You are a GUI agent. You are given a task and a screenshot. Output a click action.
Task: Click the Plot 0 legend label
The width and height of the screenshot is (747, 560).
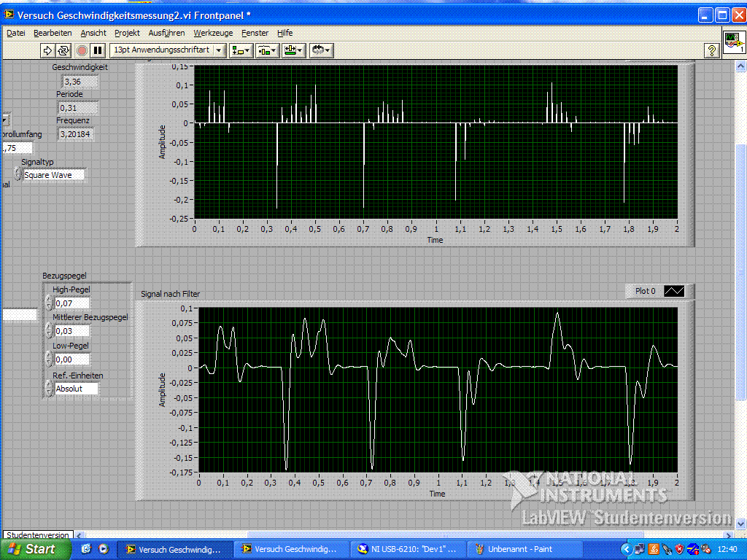[645, 291]
